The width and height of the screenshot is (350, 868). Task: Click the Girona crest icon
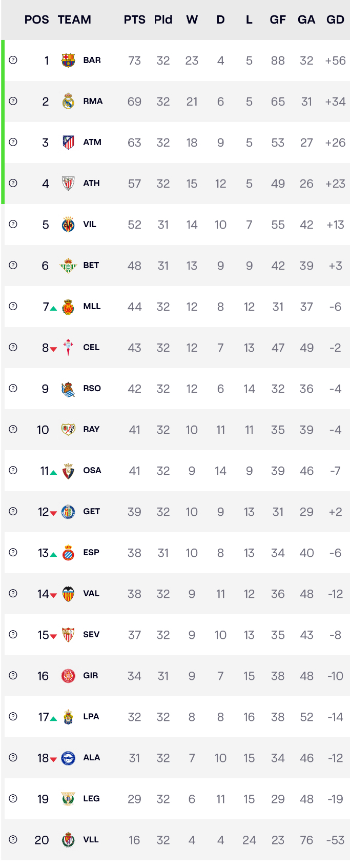pyautogui.click(x=68, y=676)
